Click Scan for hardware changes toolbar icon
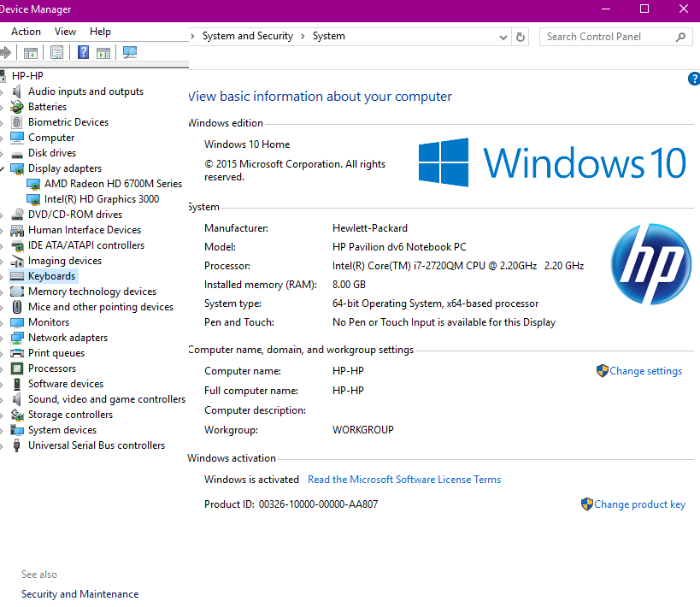 pos(130,53)
